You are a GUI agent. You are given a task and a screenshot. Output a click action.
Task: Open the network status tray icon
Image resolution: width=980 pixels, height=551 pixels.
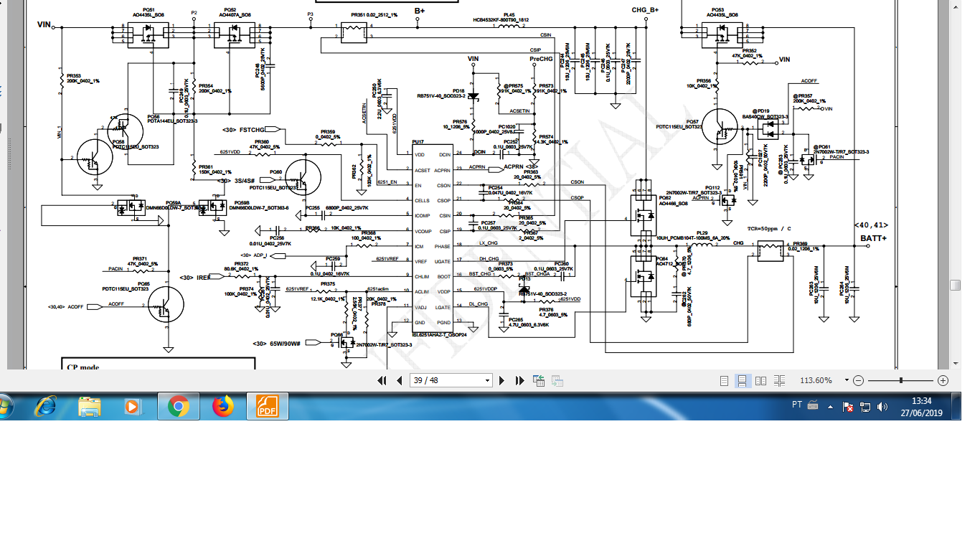coord(864,407)
